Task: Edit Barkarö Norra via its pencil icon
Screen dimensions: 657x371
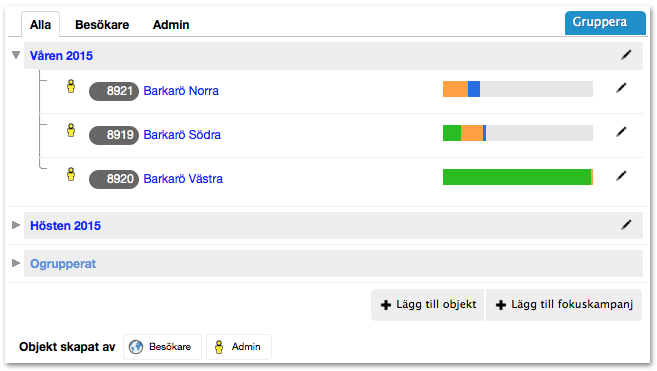Action: (621, 88)
